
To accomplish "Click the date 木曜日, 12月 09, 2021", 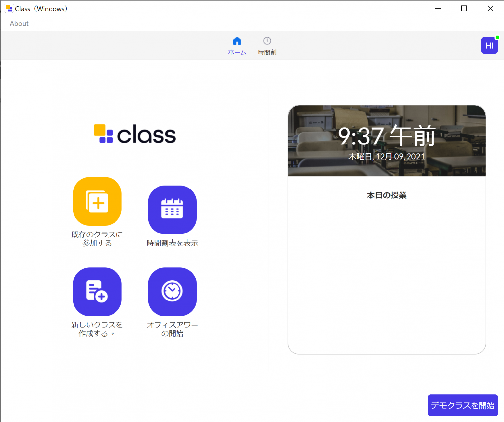I will [387, 157].
